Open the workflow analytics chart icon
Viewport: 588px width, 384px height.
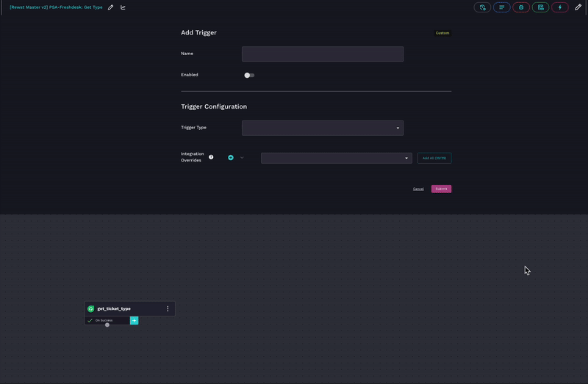(123, 7)
